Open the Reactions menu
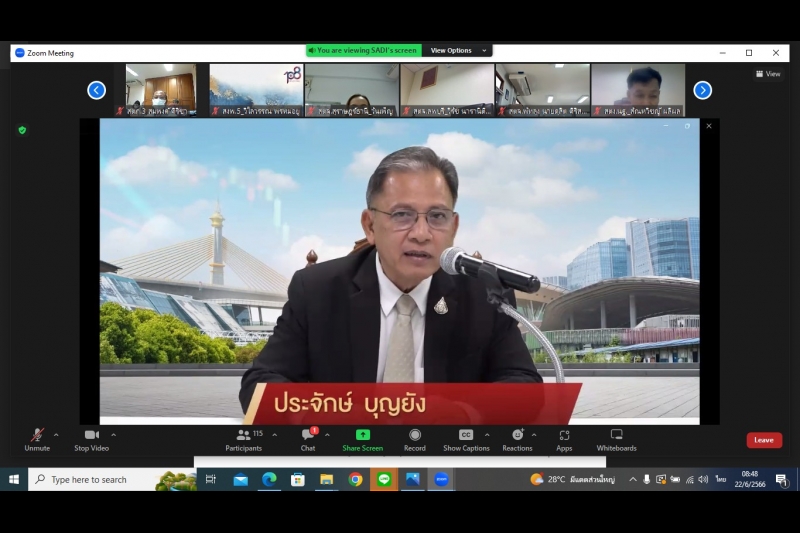Image resolution: width=800 pixels, height=533 pixels. click(x=517, y=439)
